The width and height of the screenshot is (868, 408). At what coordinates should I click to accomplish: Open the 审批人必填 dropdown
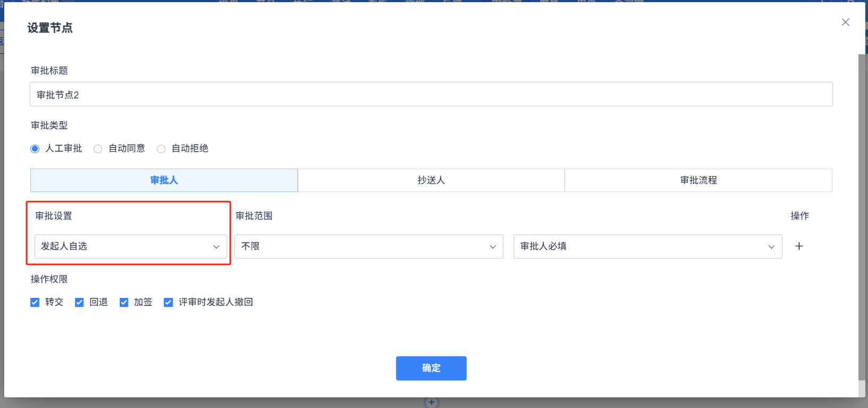pyautogui.click(x=647, y=246)
